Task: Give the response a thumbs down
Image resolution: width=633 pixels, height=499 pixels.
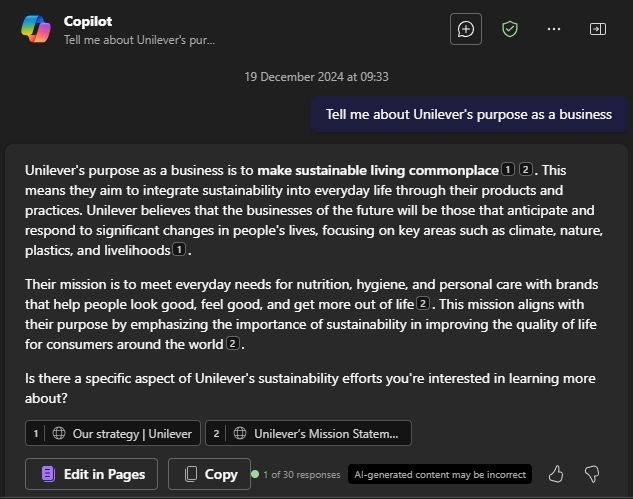Action: point(591,474)
